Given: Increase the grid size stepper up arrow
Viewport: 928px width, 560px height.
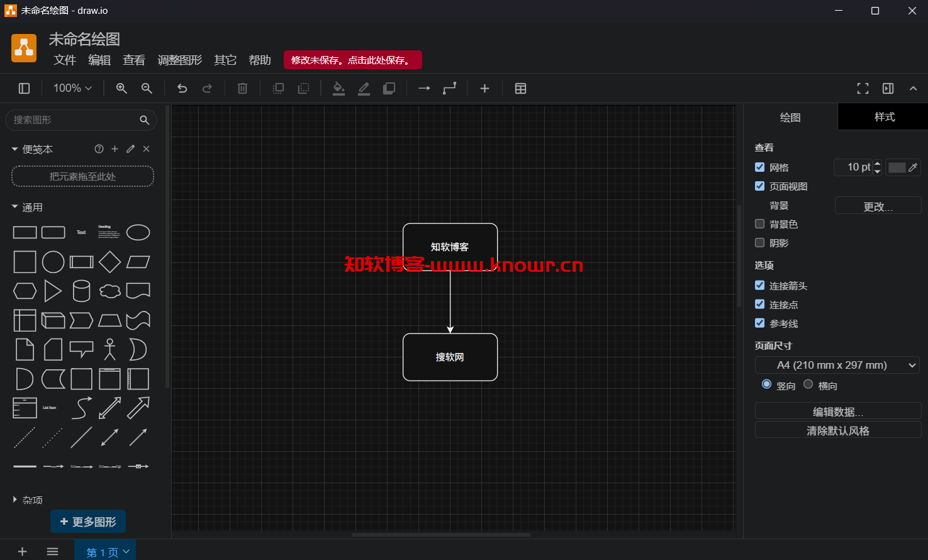Looking at the screenshot, I should [x=878, y=164].
